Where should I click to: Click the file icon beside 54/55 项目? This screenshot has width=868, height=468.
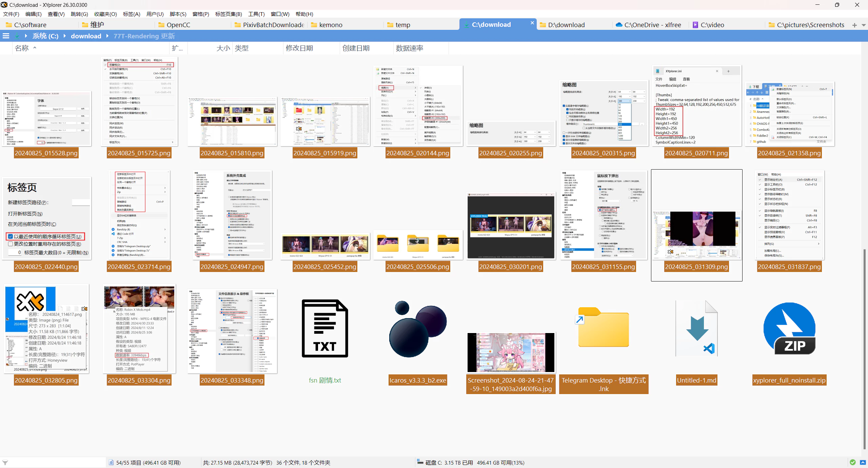pyautogui.click(x=111, y=463)
